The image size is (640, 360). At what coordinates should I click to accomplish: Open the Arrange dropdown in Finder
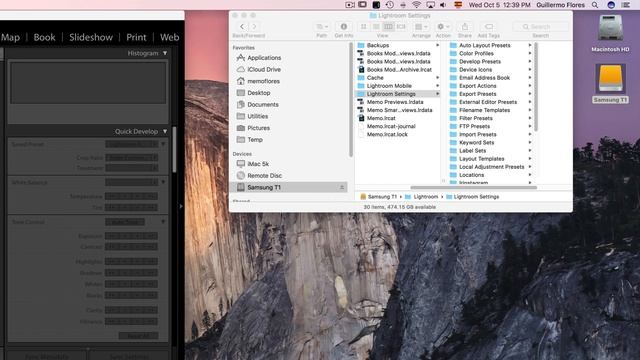pyautogui.click(x=421, y=27)
